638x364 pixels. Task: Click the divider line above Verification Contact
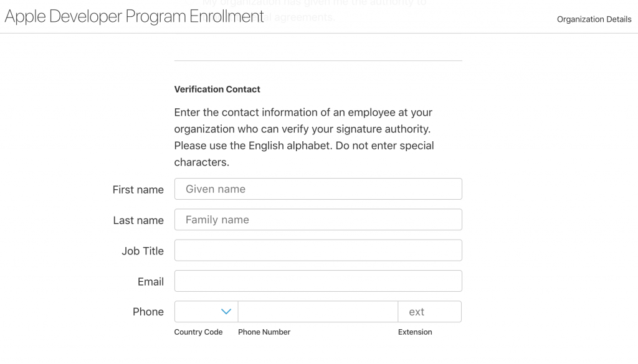(318, 59)
